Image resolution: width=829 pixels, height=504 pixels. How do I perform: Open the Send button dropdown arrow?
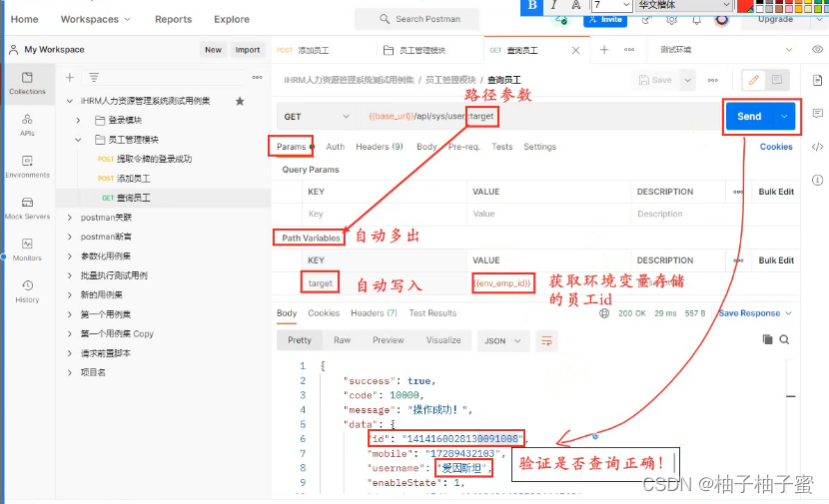click(784, 116)
